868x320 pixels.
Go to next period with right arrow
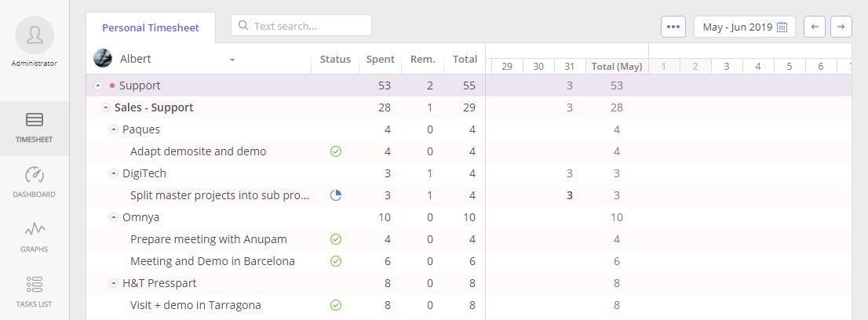841,27
